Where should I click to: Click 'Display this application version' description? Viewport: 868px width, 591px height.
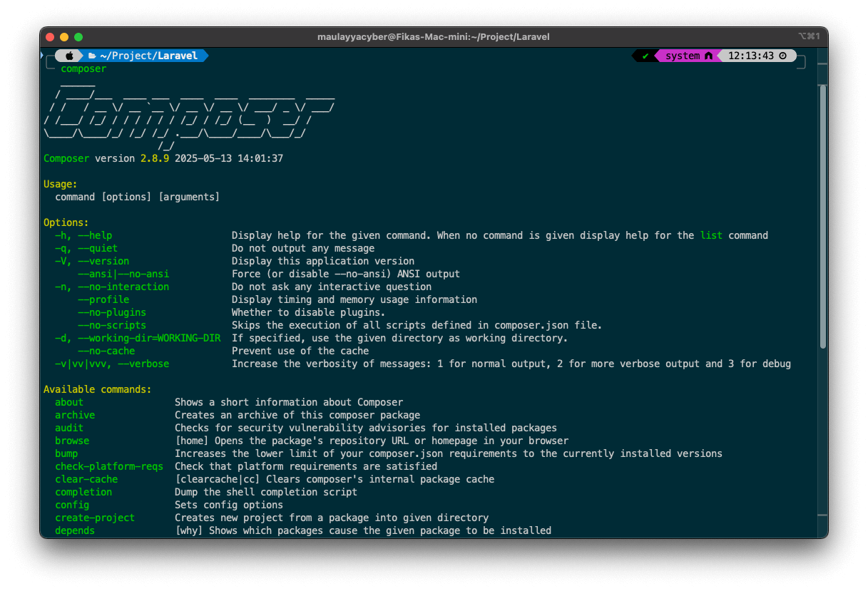pos(323,261)
